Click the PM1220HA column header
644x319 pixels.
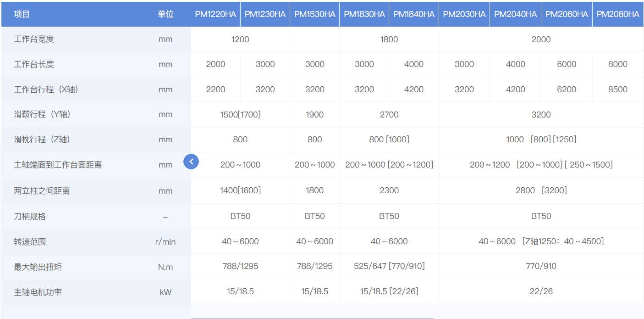(215, 14)
